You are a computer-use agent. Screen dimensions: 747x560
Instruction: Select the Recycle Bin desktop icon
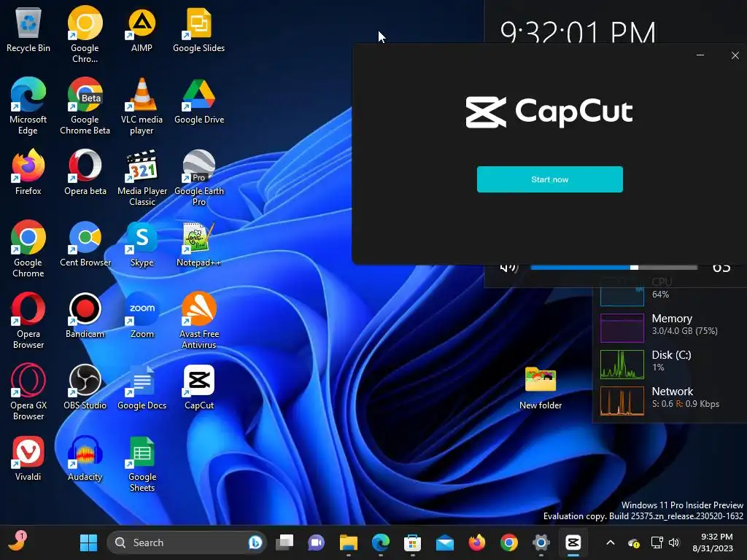pos(28,29)
